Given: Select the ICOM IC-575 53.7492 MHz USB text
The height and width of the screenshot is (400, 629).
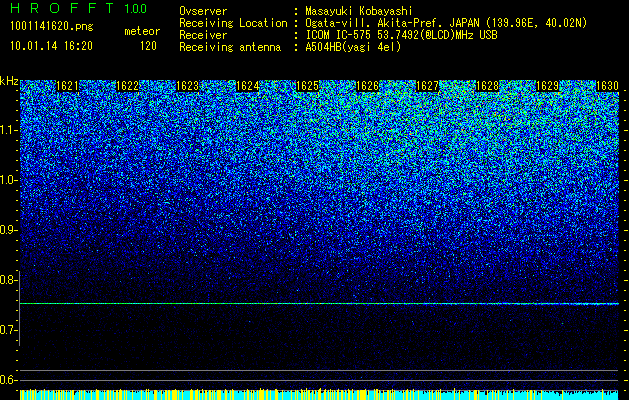Looking at the screenshot, I should (x=401, y=35).
